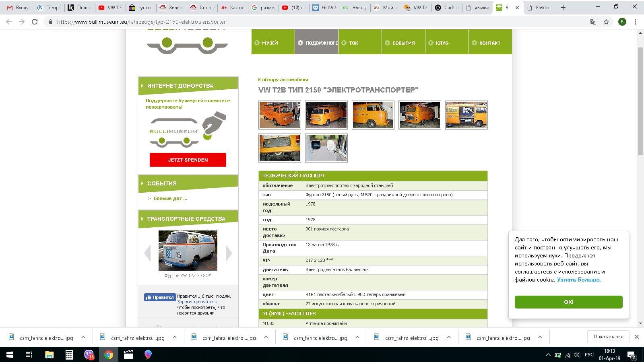Image resolution: width=644 pixels, height=362 pixels.
Task: Show next vehicle in sidebar carousel
Action: click(229, 253)
